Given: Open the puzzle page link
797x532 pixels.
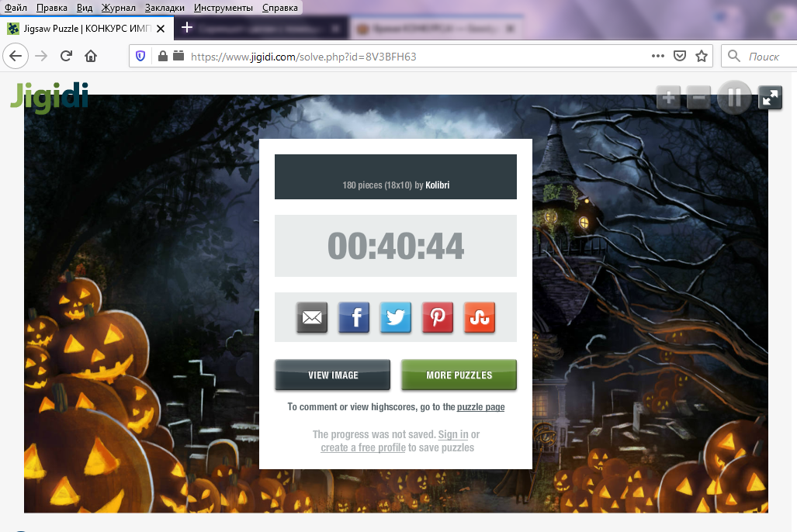Looking at the screenshot, I should click(481, 407).
